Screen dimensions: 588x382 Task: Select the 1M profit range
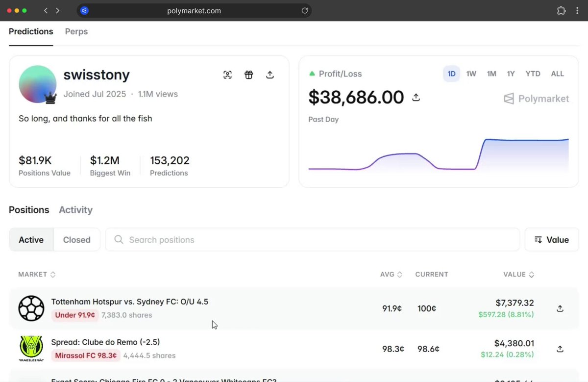point(491,74)
